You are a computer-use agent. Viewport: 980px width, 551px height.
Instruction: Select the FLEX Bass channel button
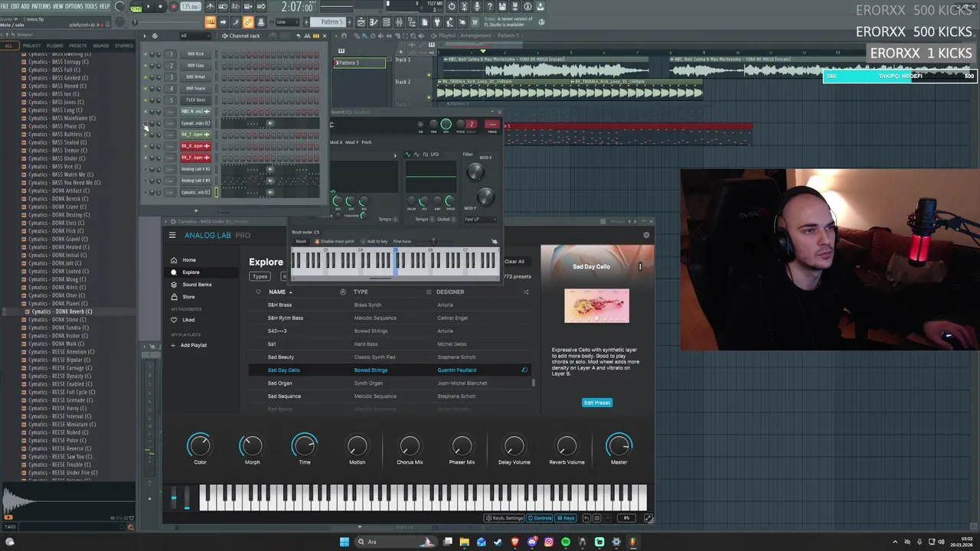pos(195,100)
